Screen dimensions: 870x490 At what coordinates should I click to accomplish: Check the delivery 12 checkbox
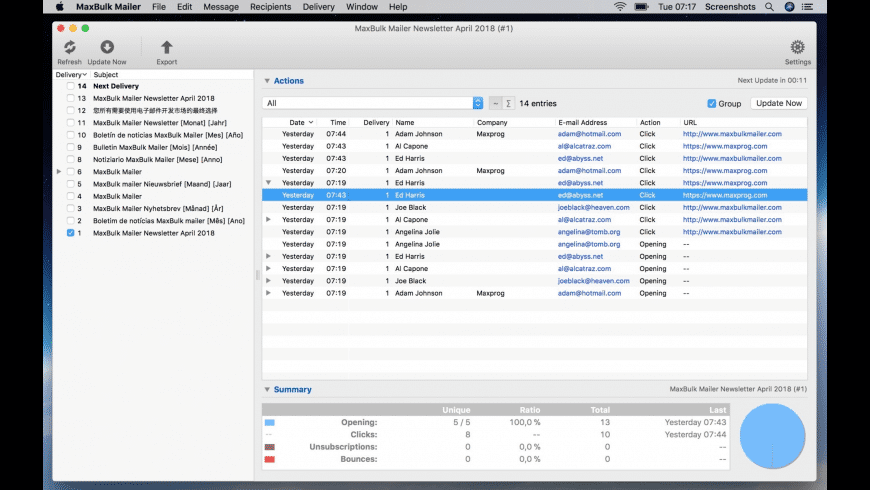pos(70,110)
